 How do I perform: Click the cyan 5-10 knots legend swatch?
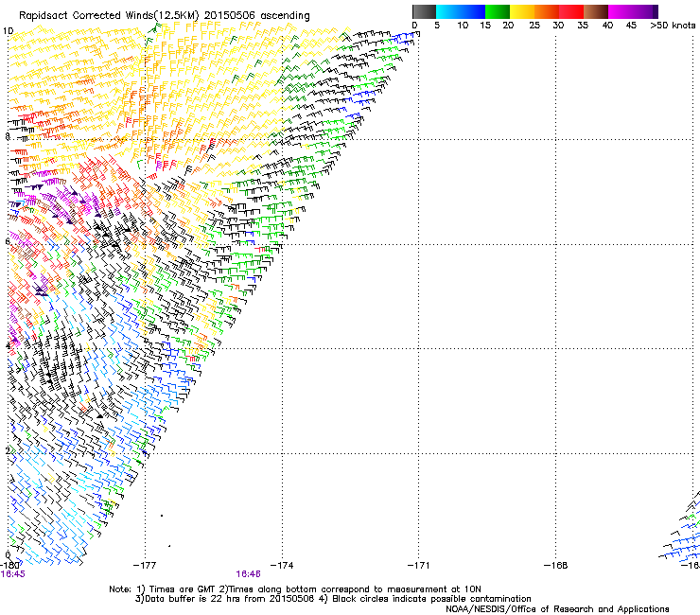(x=448, y=11)
